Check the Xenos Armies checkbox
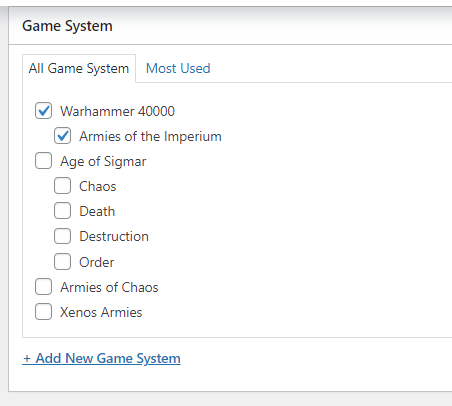Screen dimensions: 452x406 (43, 312)
